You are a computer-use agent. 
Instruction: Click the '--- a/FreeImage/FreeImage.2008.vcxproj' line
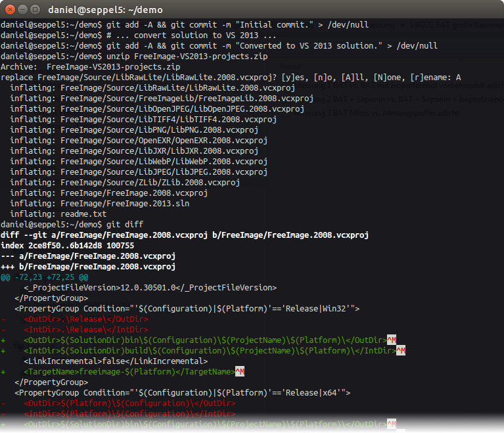point(88,256)
